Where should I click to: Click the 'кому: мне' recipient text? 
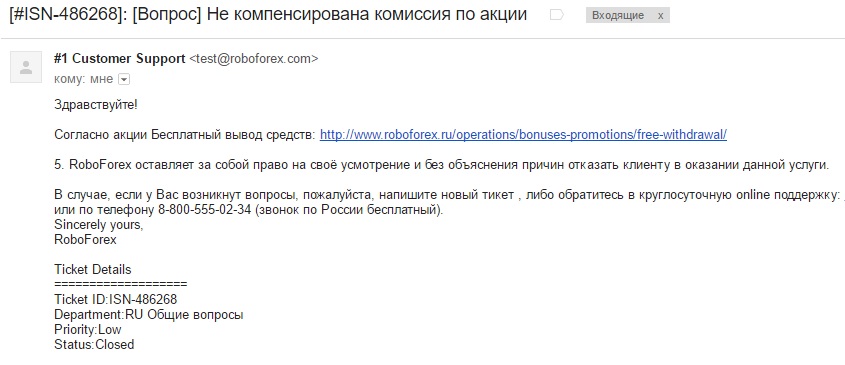84,79
